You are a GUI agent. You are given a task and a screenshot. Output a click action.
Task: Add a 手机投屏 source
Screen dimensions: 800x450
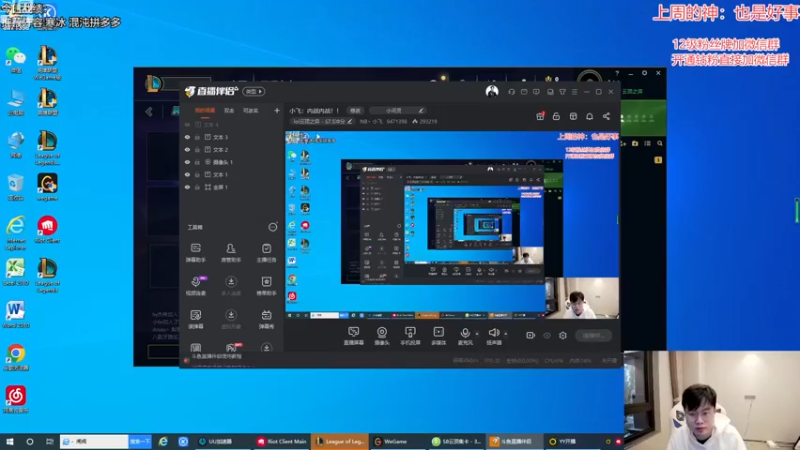coord(410,336)
